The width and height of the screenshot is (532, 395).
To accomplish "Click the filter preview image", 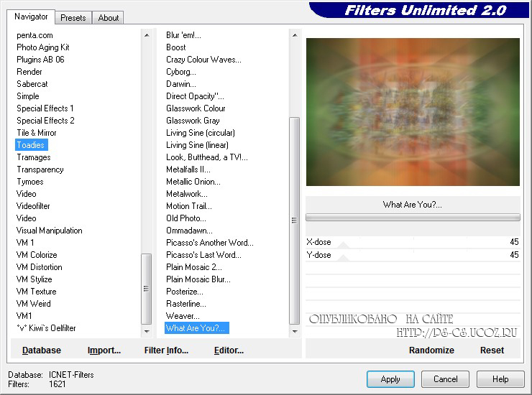I will (413, 112).
